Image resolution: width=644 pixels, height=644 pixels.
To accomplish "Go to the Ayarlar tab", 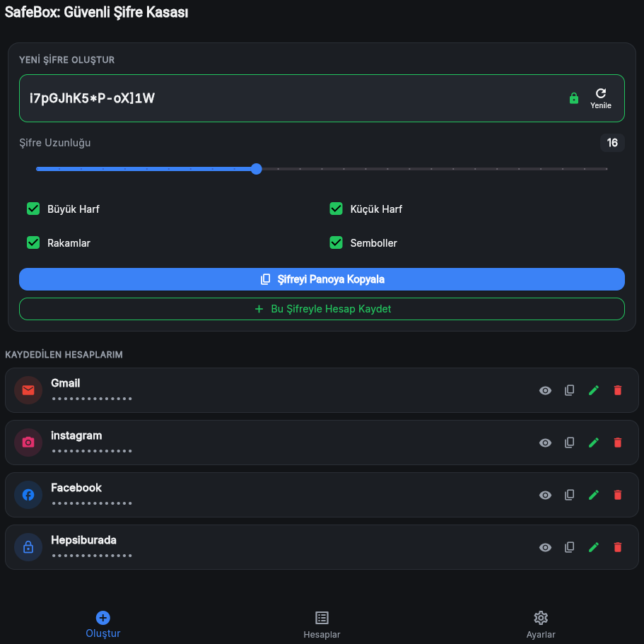I will [x=541, y=624].
